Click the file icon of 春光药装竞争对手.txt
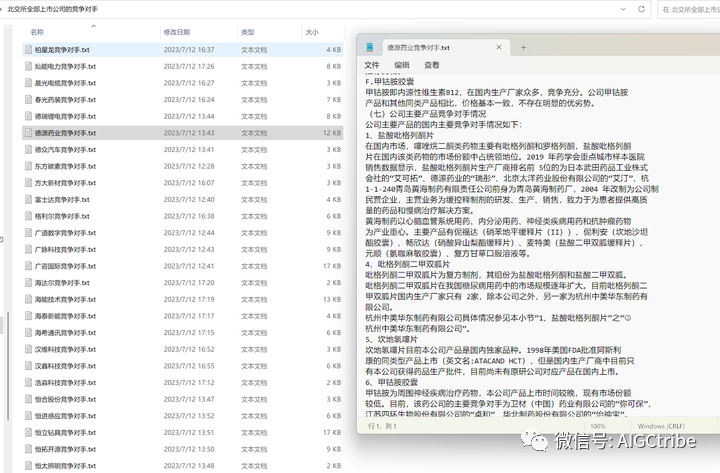 pos(28,100)
